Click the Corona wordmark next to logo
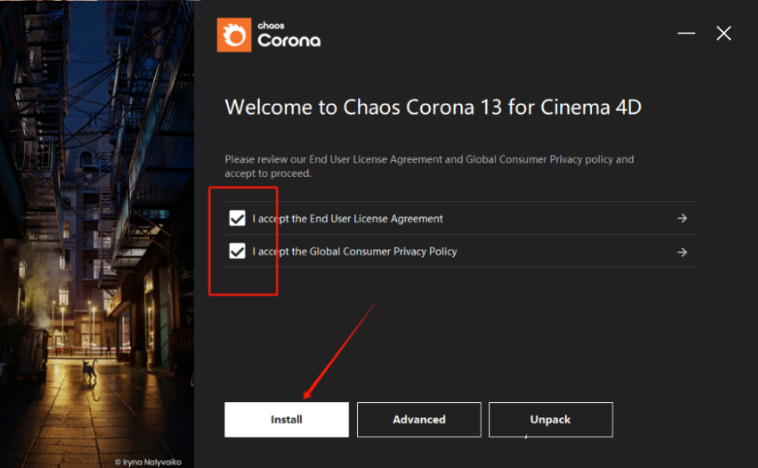 (289, 42)
